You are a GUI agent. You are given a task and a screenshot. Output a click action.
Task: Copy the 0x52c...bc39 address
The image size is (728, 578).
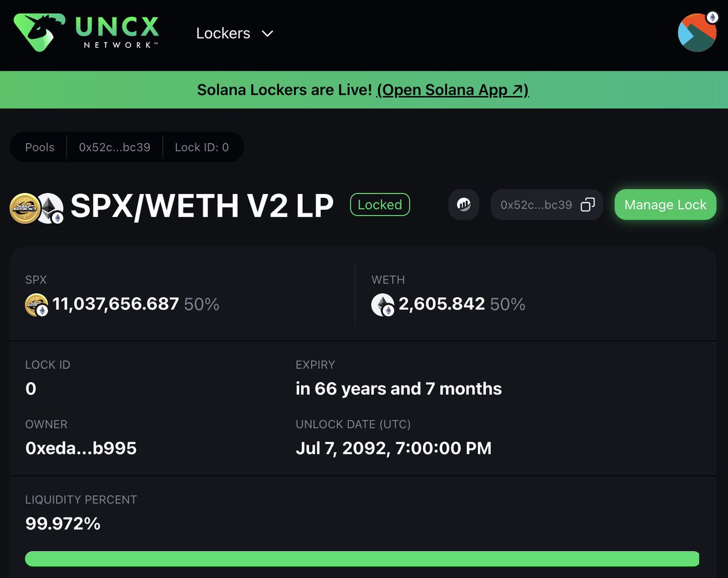click(x=588, y=205)
